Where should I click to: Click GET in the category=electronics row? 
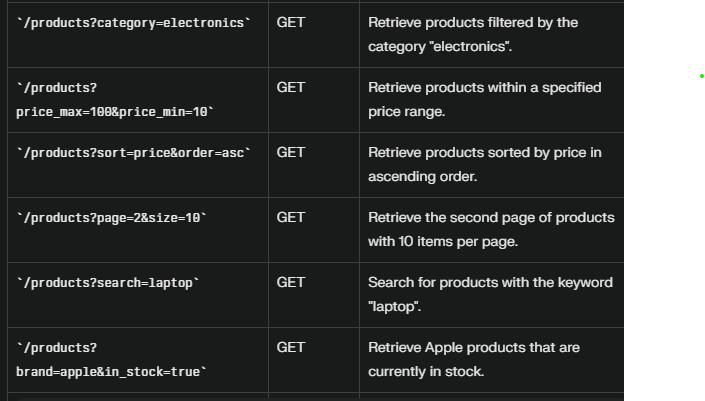click(291, 22)
